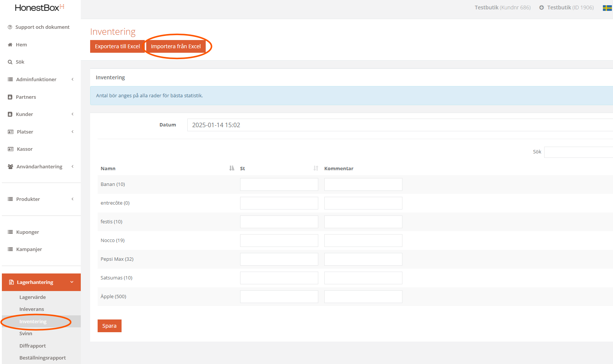Image resolution: width=613 pixels, height=364 pixels.
Task: Click the Datum date input field
Action: coord(400,125)
